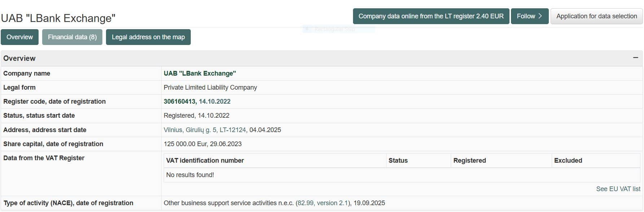Click the "No results found!" message
Screen dimensions: 644x212
[x=190, y=175]
